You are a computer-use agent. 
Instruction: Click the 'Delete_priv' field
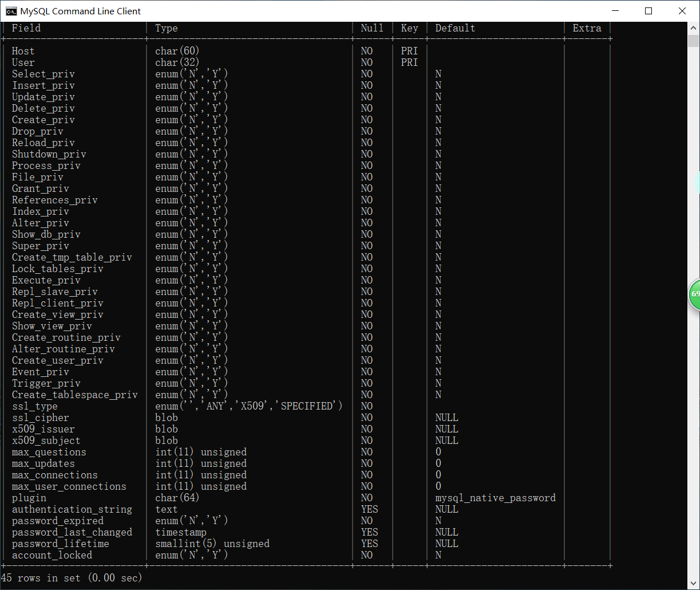pyautogui.click(x=43, y=108)
